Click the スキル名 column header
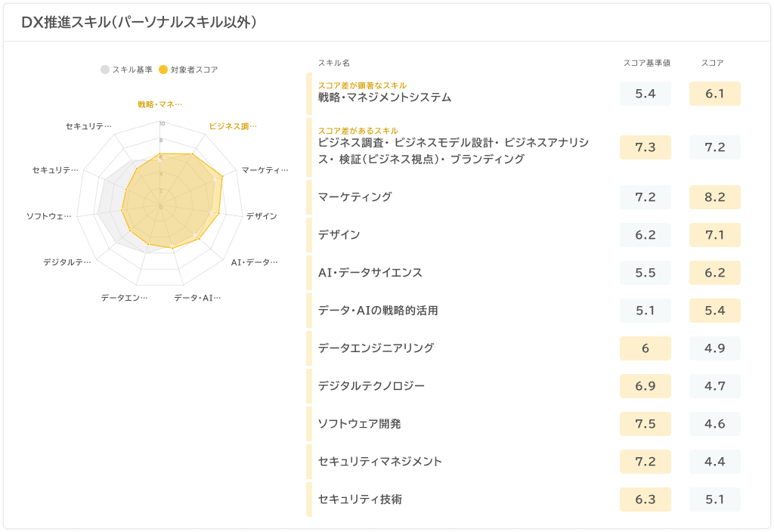 point(333,63)
